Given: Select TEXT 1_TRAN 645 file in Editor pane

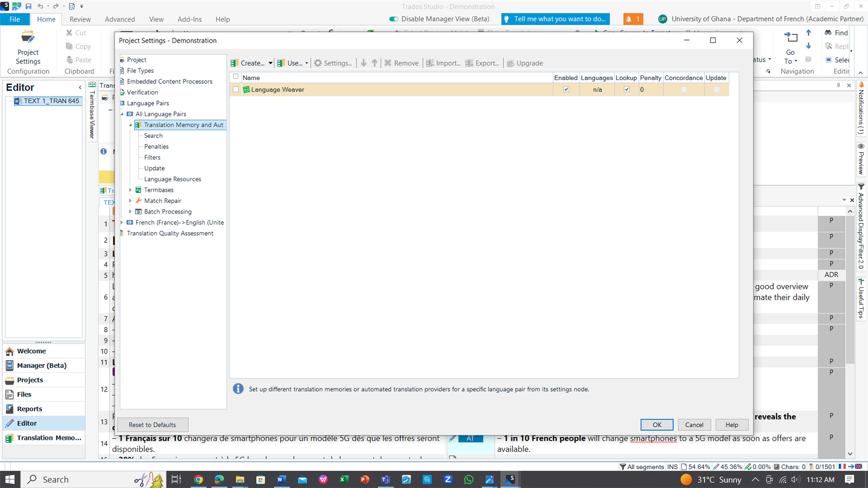Looking at the screenshot, I should [47, 101].
